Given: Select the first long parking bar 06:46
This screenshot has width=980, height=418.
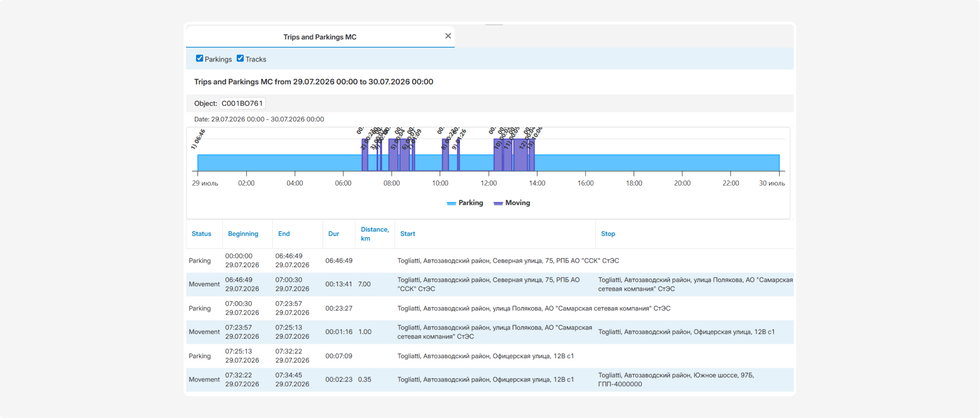Looking at the screenshot, I should [280, 163].
